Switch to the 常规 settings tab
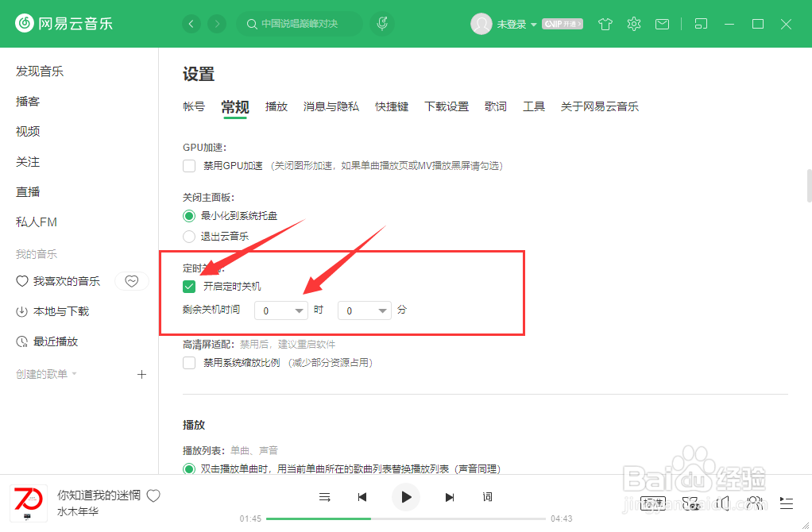Viewport: 812px width, 532px height. [235, 107]
